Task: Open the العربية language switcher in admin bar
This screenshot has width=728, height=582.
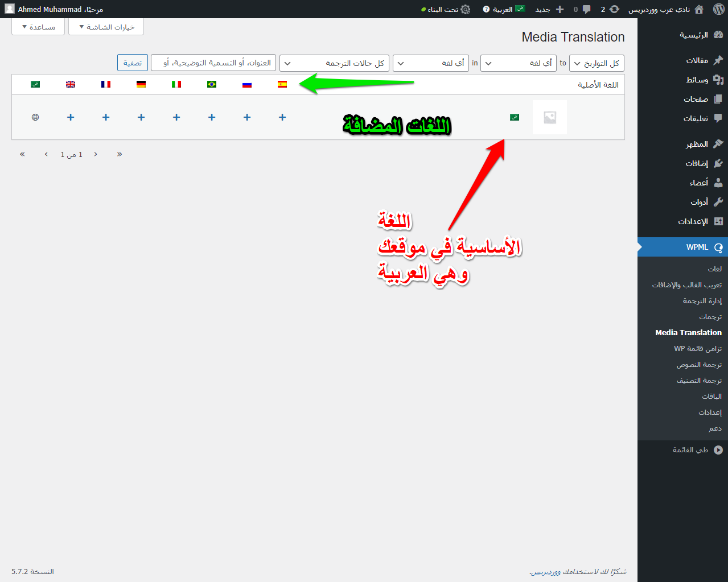Action: (x=509, y=9)
